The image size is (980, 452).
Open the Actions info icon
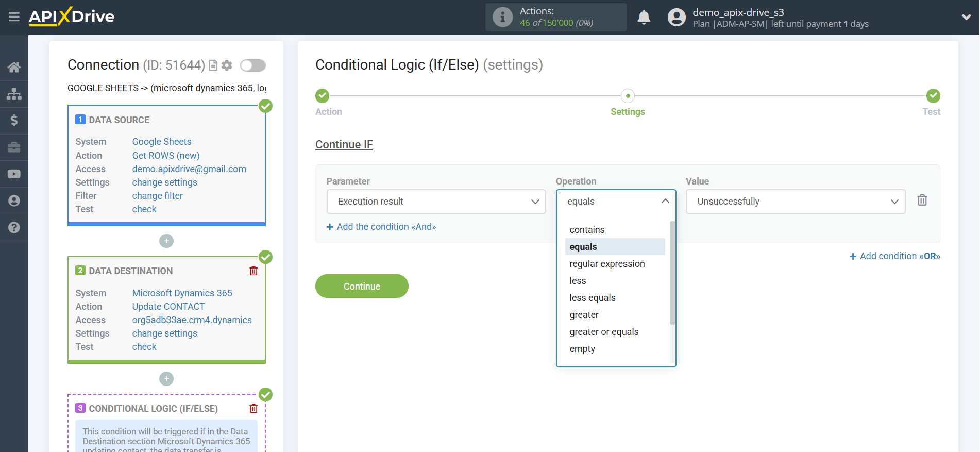(502, 17)
